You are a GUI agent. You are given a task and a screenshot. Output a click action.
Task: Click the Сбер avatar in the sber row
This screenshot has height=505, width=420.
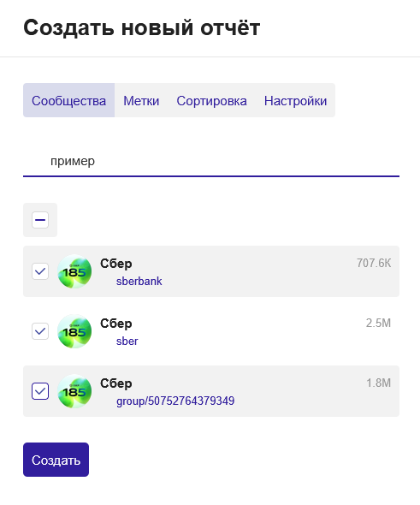74,331
